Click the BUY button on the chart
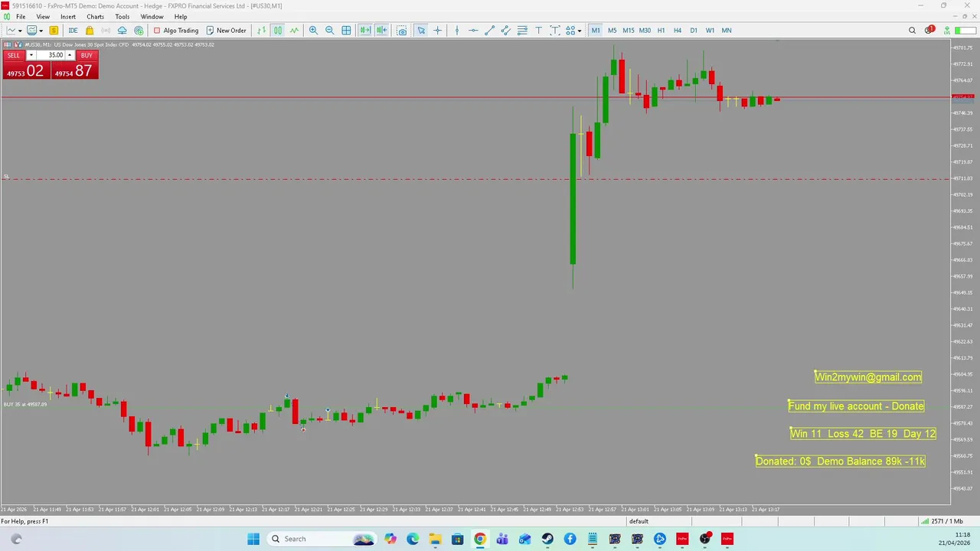This screenshot has height=551, width=980. (87, 55)
